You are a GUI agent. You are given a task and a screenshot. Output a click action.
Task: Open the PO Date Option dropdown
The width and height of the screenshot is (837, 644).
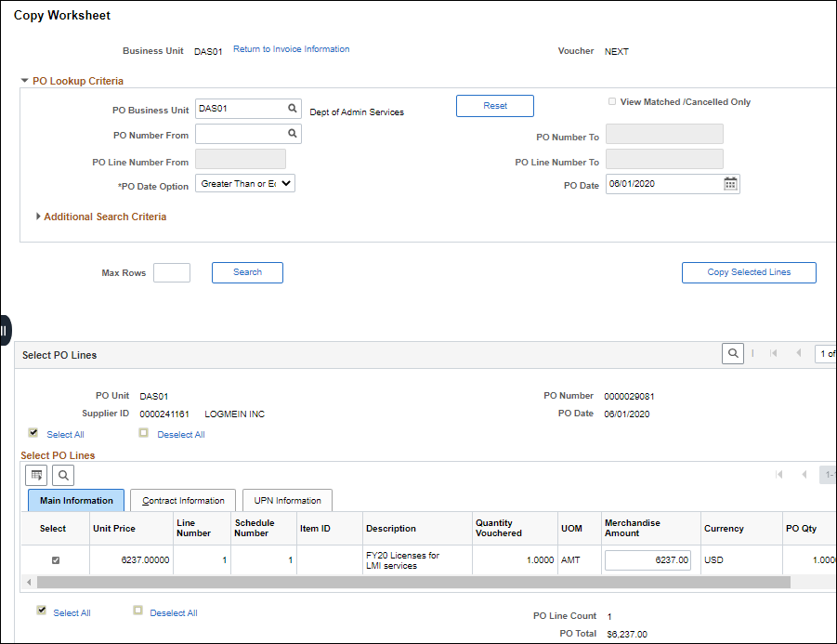[x=245, y=184]
